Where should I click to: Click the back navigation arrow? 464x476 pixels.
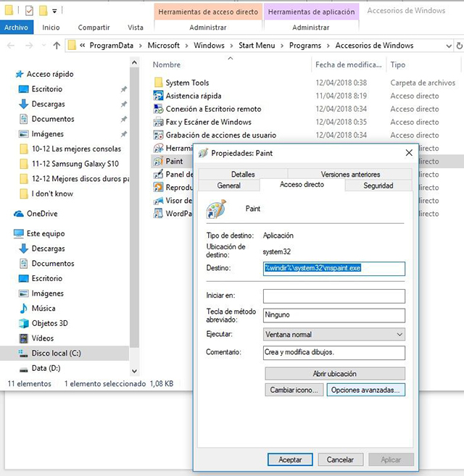tap(11, 46)
